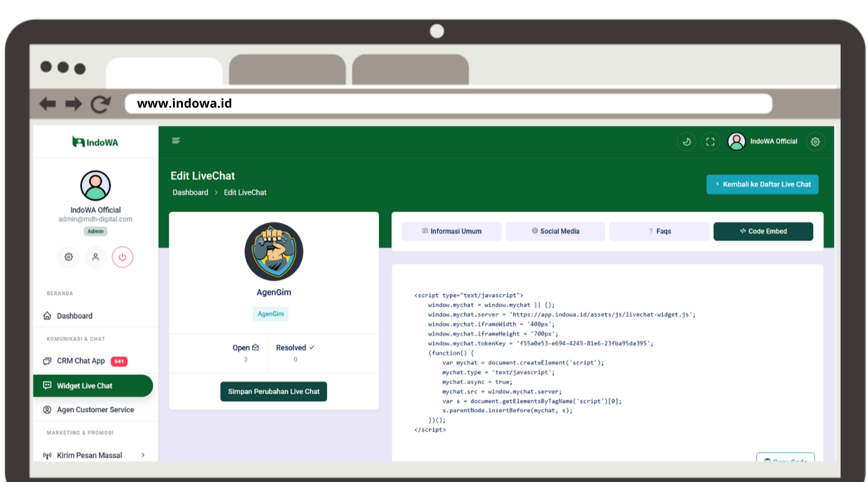Go back with Kembali ke Daftar Live Chat
868x482 pixels.
pyautogui.click(x=762, y=185)
